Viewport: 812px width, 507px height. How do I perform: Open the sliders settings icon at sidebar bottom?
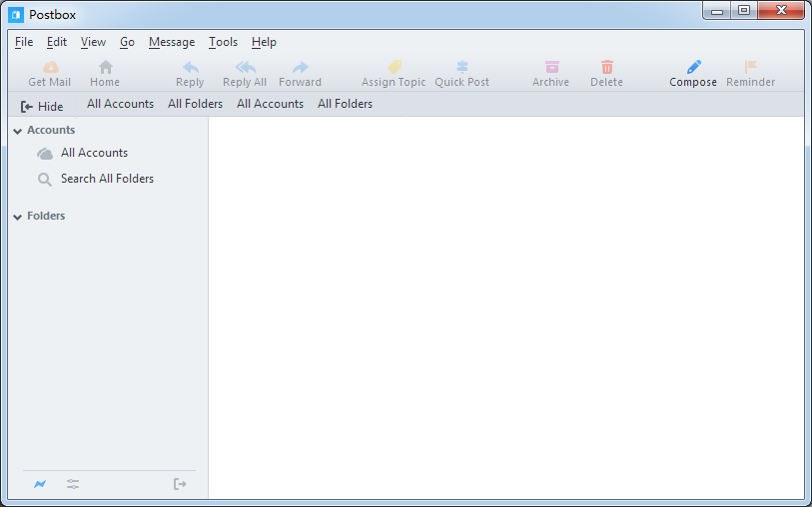click(x=73, y=484)
